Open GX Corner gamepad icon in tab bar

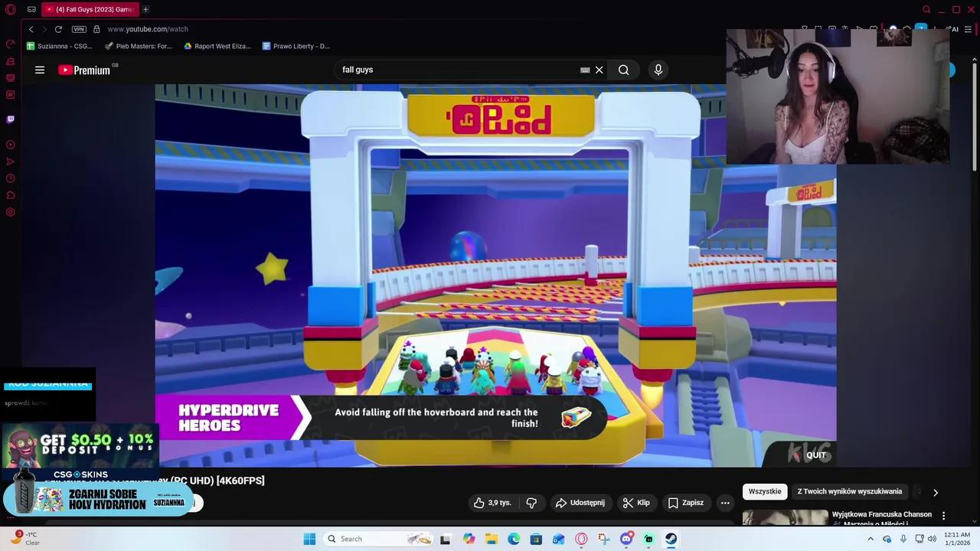(31, 10)
